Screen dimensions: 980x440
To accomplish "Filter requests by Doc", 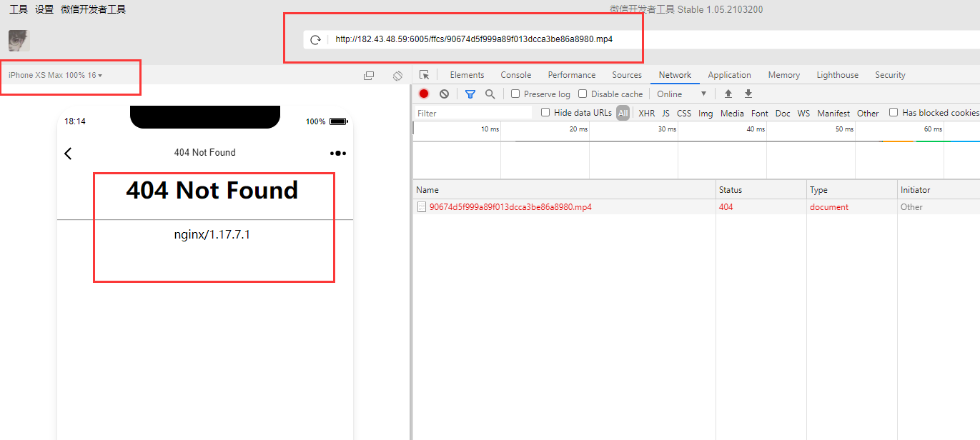I will (783, 113).
